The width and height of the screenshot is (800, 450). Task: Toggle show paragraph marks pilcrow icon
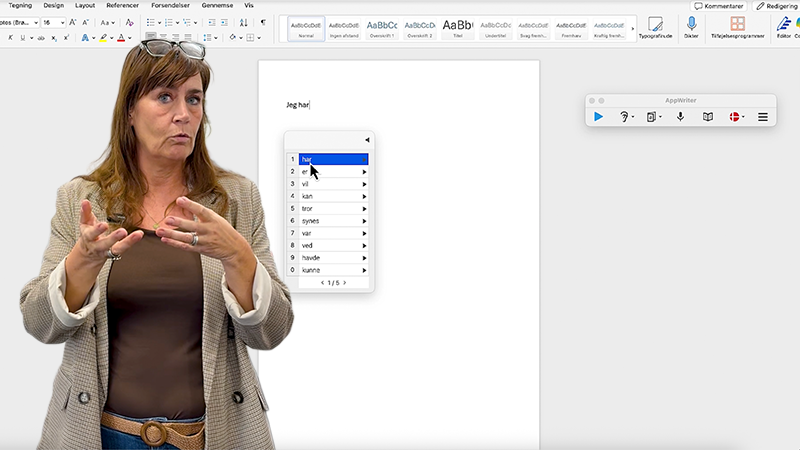[263, 22]
